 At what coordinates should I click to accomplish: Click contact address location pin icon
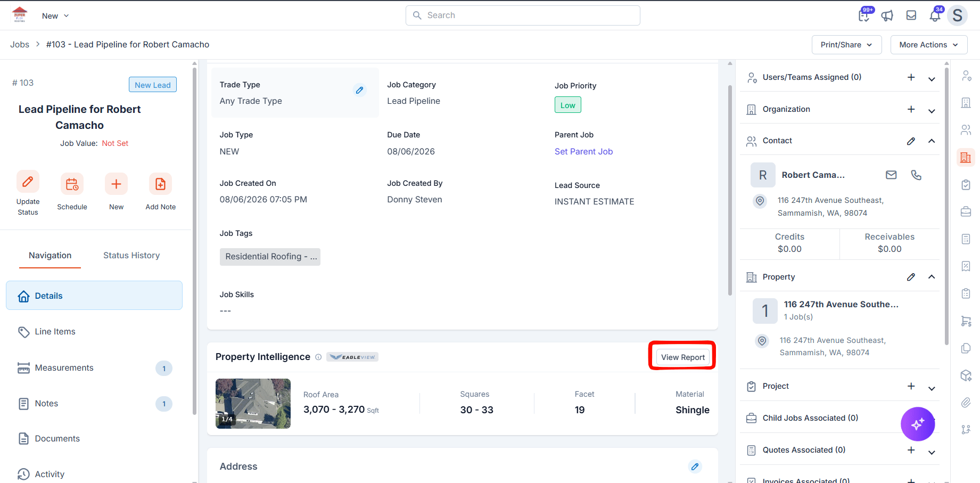(x=760, y=201)
